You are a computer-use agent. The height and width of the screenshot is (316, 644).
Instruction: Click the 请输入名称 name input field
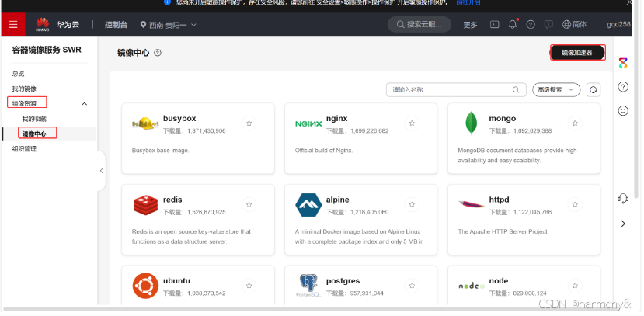456,89
